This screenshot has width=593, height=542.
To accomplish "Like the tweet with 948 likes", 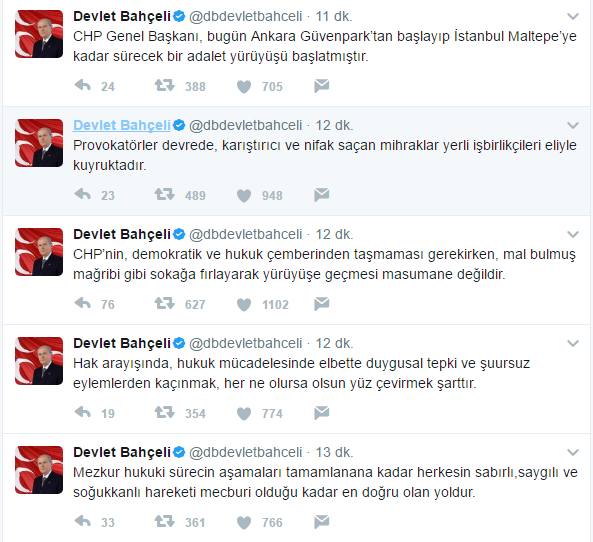I will pyautogui.click(x=244, y=196).
